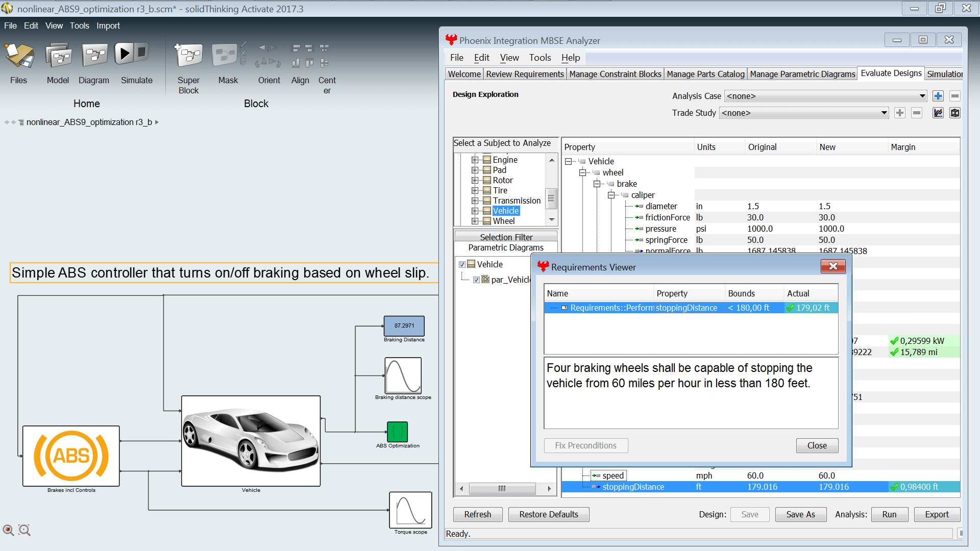
Task: Start simulation with the play button
Action: point(124,53)
